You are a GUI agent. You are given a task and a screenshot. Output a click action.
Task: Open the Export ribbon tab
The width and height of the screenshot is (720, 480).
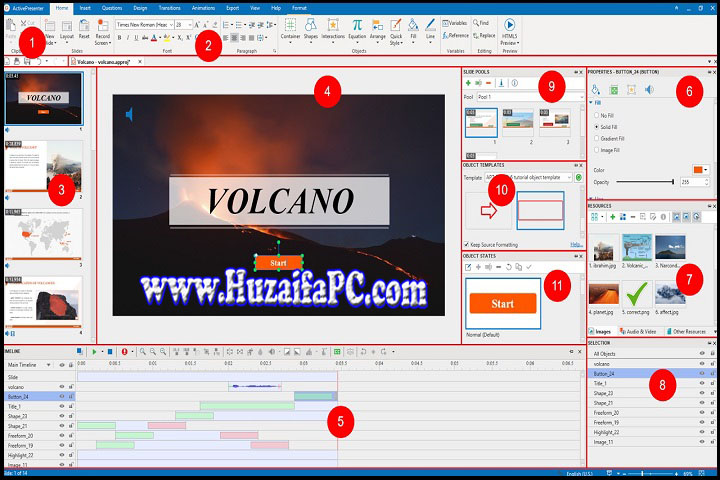(232, 8)
